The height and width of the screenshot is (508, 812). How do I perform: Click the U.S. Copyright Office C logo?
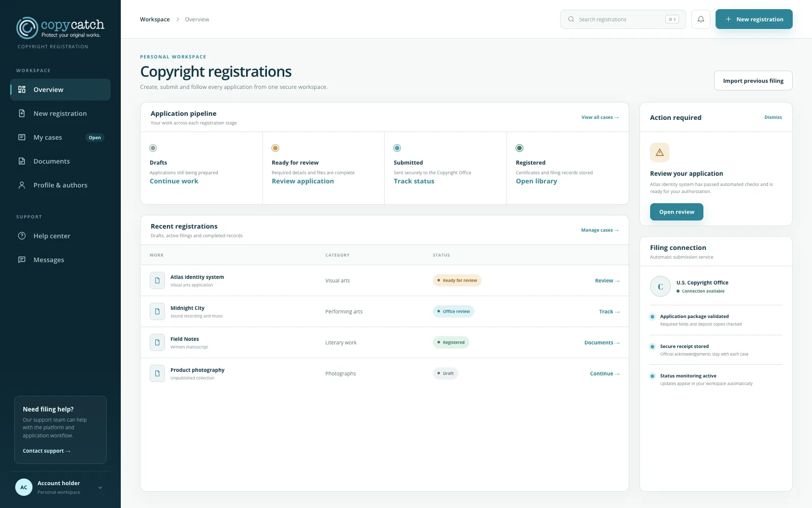(660, 287)
